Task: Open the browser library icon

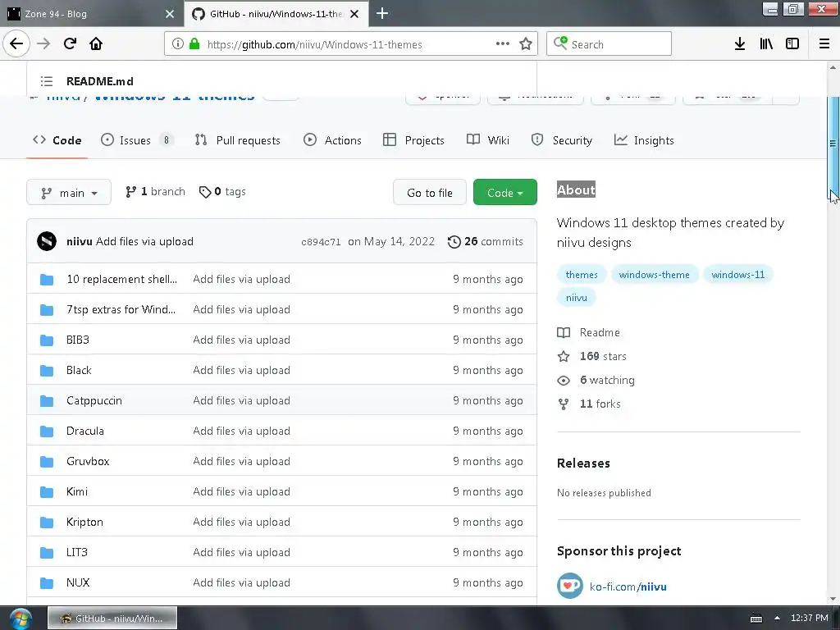Action: click(x=766, y=44)
